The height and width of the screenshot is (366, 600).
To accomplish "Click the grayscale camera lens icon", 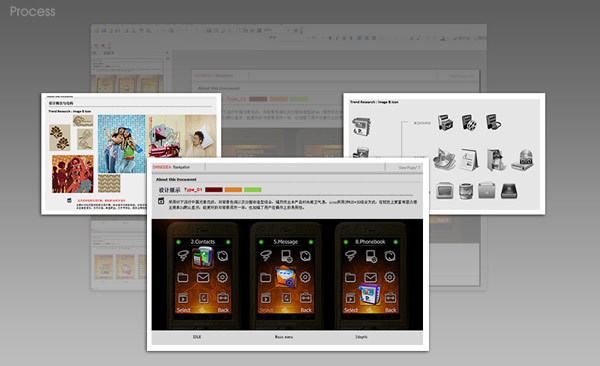I will (466, 191).
